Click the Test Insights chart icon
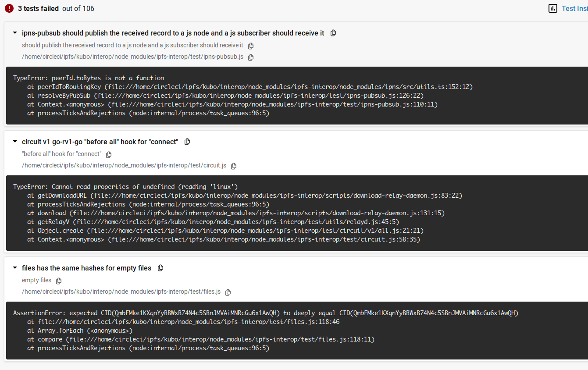 [x=553, y=8]
